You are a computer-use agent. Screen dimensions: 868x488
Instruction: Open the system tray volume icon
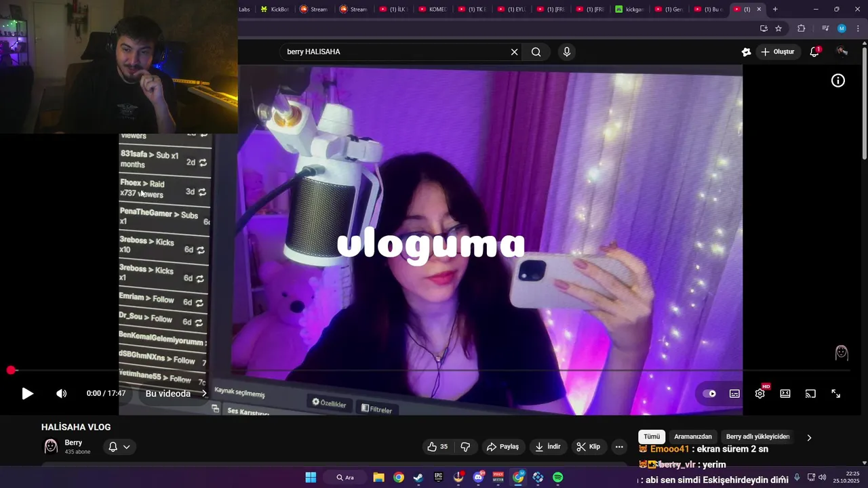point(822,477)
